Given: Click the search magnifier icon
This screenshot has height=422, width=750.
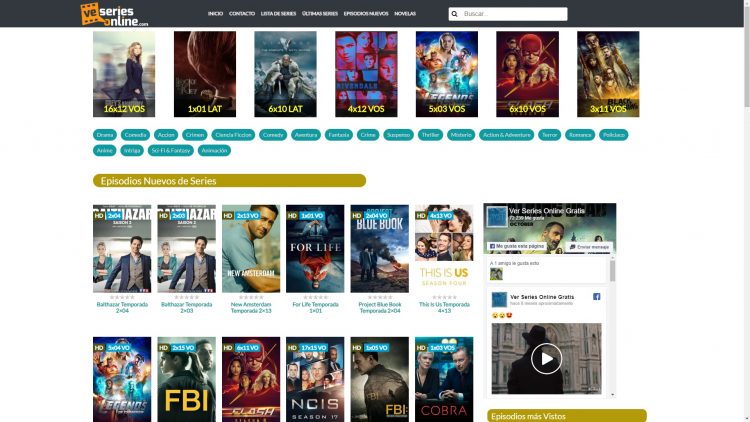Looking at the screenshot, I should [x=454, y=14].
